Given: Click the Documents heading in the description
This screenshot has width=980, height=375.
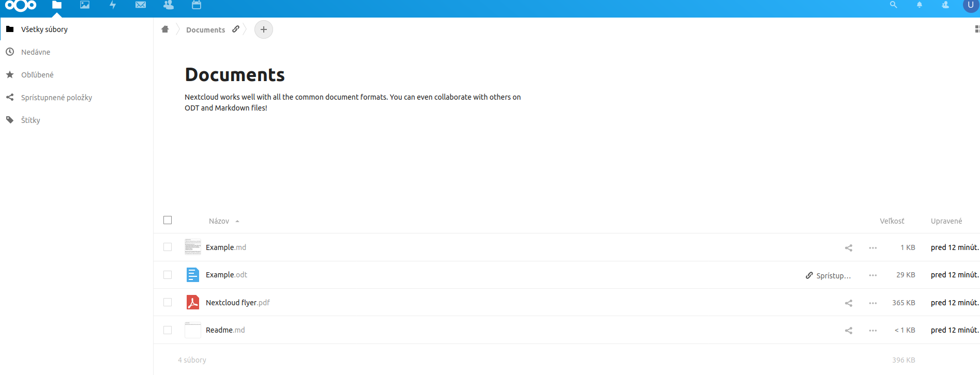Looking at the screenshot, I should (x=235, y=75).
